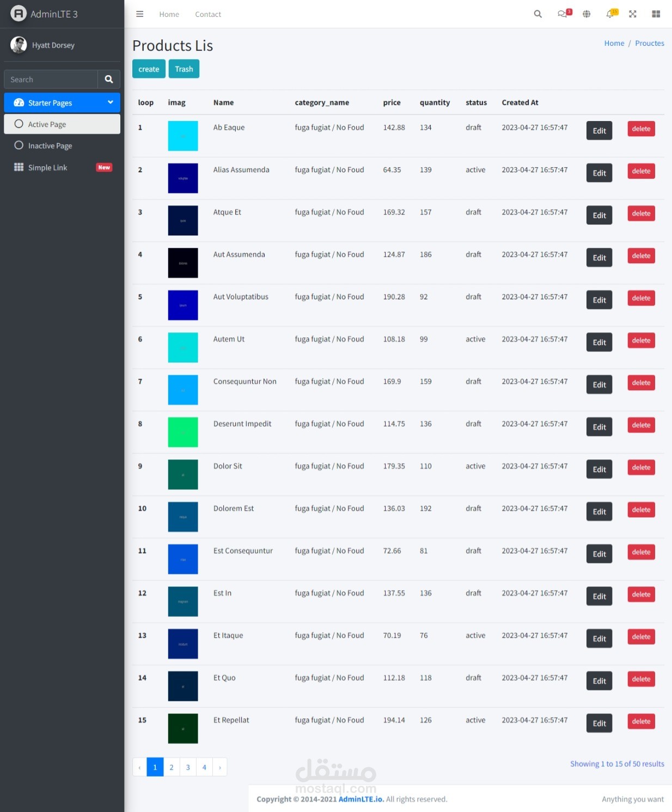Screen dimensions: 672x812
Task: Open the language globe icon
Action: [x=587, y=14]
